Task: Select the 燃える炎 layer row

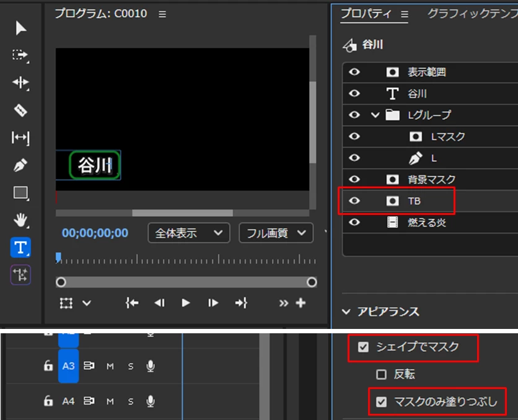Action: pyautogui.click(x=430, y=222)
